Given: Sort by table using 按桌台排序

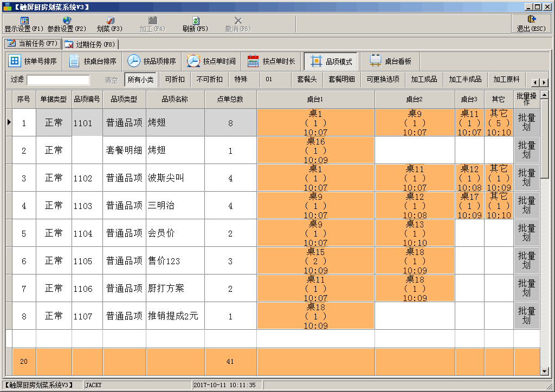Looking at the screenshot, I should pos(93,61).
